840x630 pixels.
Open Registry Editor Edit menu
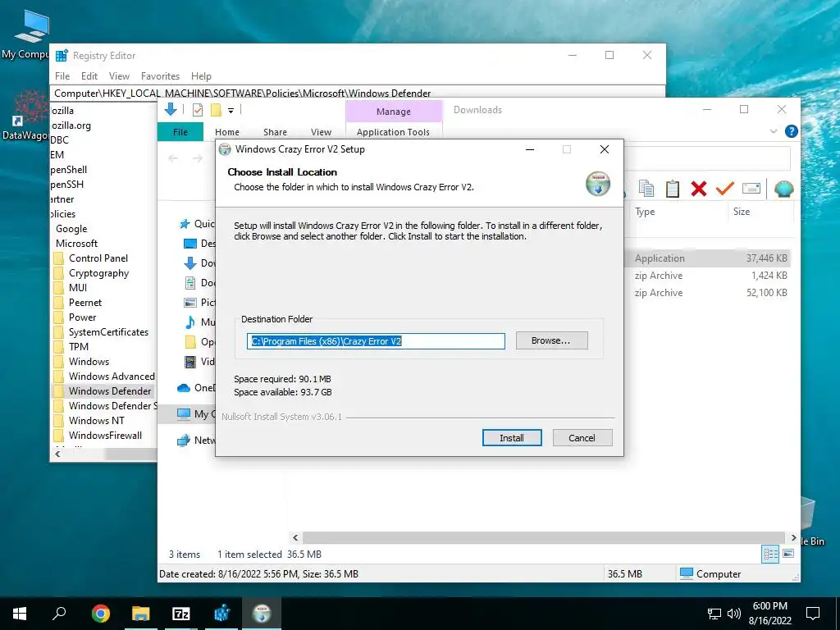click(x=89, y=76)
